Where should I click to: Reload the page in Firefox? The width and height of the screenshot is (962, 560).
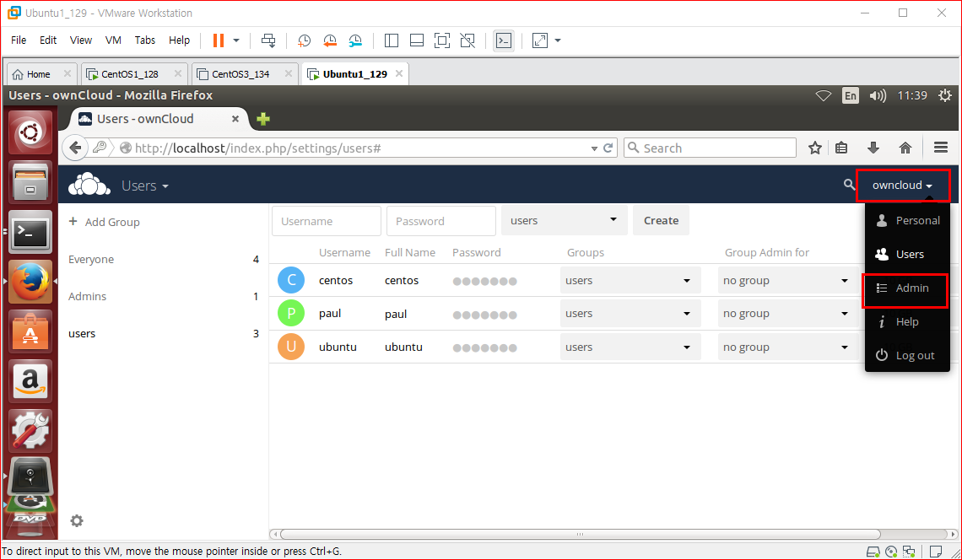[608, 148]
